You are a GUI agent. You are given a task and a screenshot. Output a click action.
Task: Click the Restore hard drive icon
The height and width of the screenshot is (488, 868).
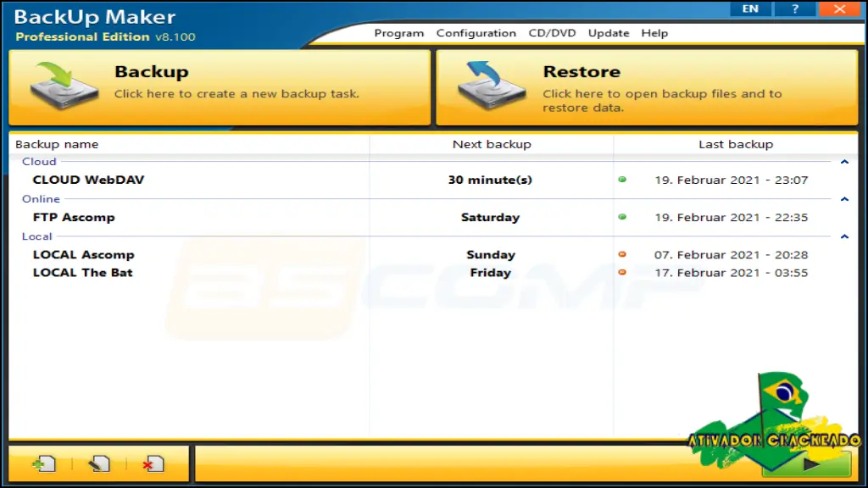[x=492, y=86]
